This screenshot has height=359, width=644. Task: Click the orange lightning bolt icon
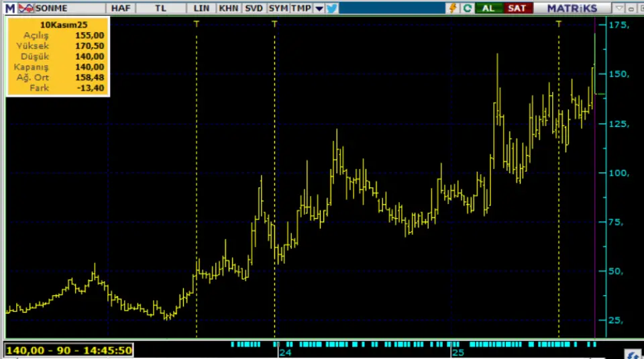pos(452,8)
